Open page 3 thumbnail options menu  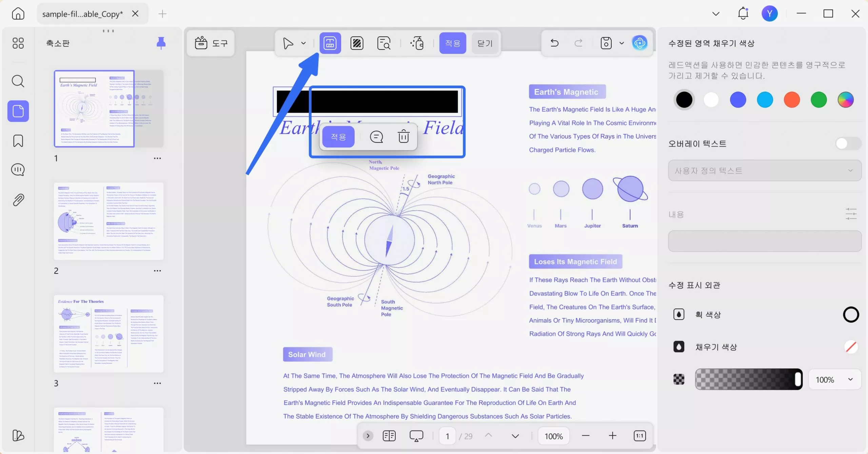click(157, 383)
